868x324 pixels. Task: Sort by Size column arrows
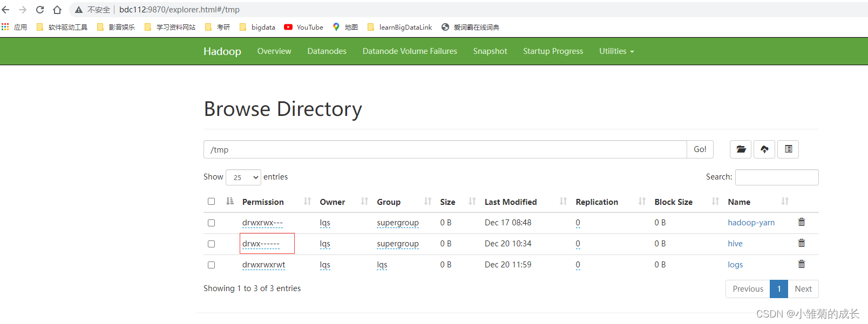pyautogui.click(x=472, y=202)
